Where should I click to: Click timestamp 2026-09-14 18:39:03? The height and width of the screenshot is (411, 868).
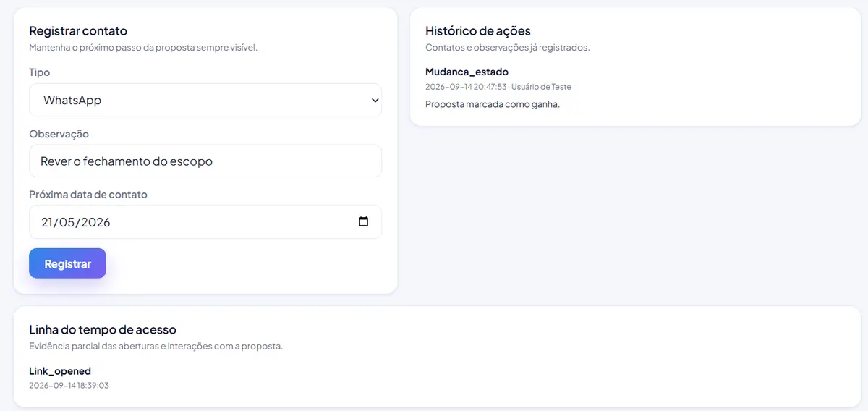[69, 386]
